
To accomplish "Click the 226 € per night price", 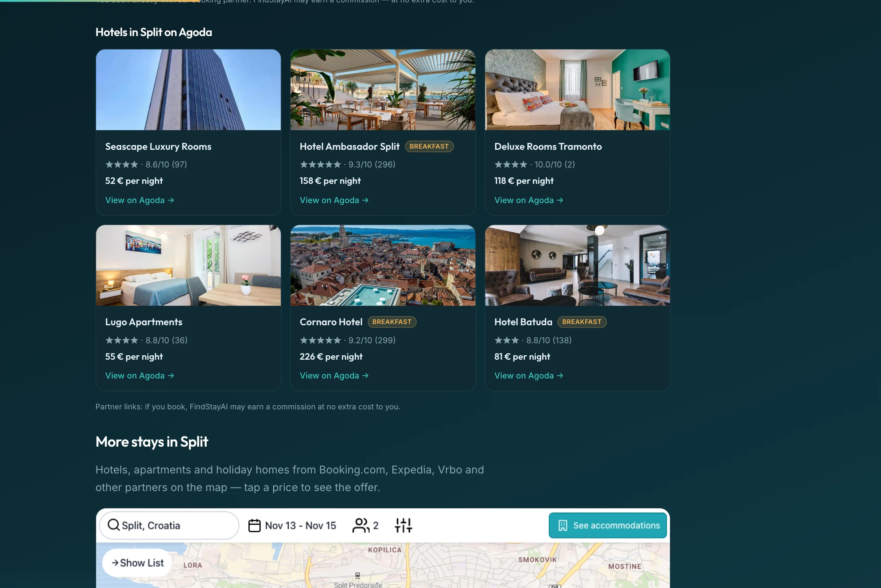I will [331, 356].
